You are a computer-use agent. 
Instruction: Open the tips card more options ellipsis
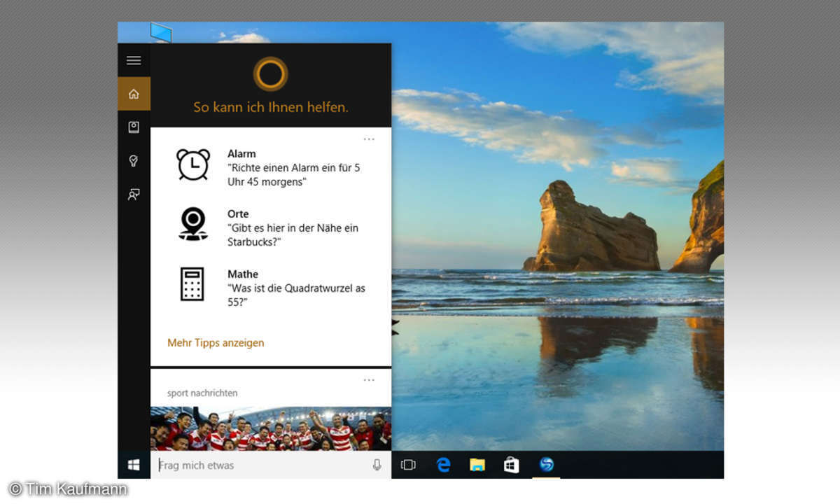(x=369, y=139)
